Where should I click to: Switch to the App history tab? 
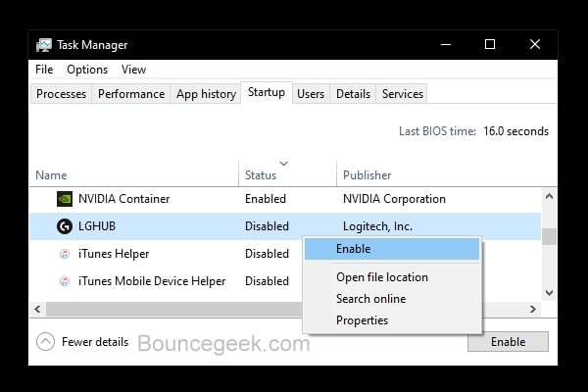pos(206,94)
